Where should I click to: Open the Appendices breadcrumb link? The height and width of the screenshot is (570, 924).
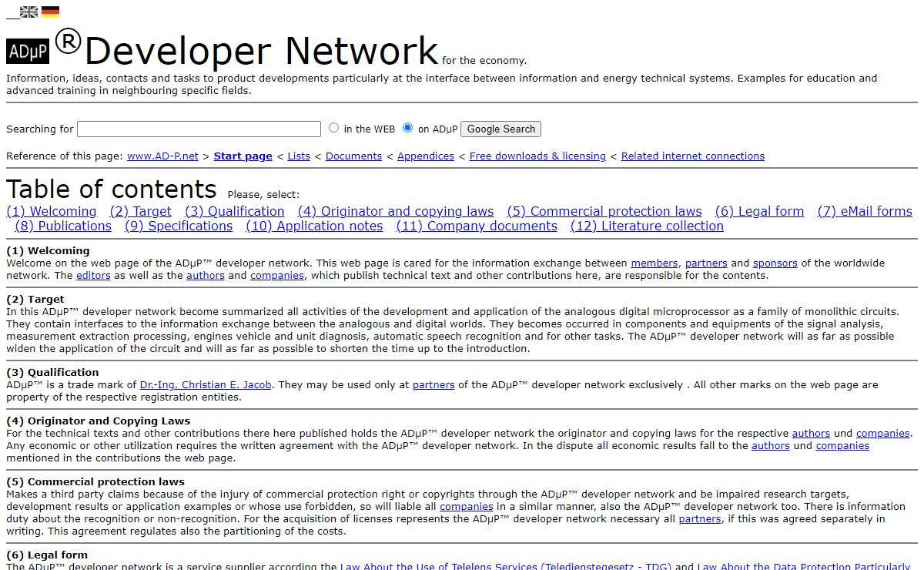pos(426,156)
